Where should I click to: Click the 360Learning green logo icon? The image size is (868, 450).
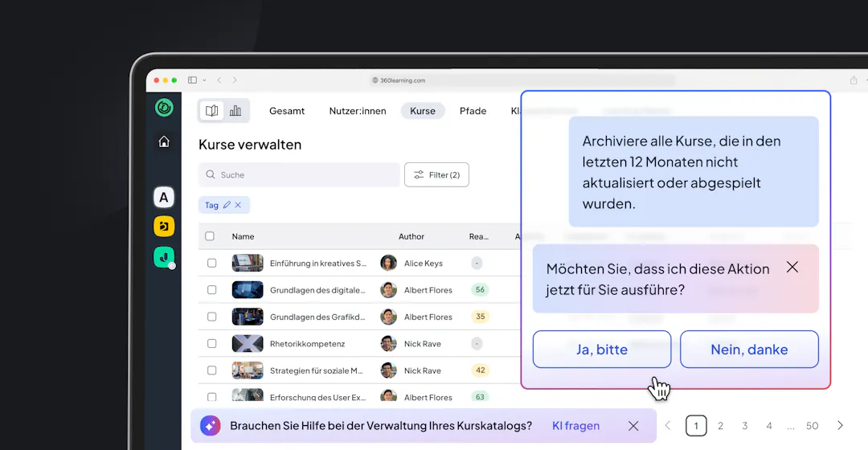click(164, 108)
